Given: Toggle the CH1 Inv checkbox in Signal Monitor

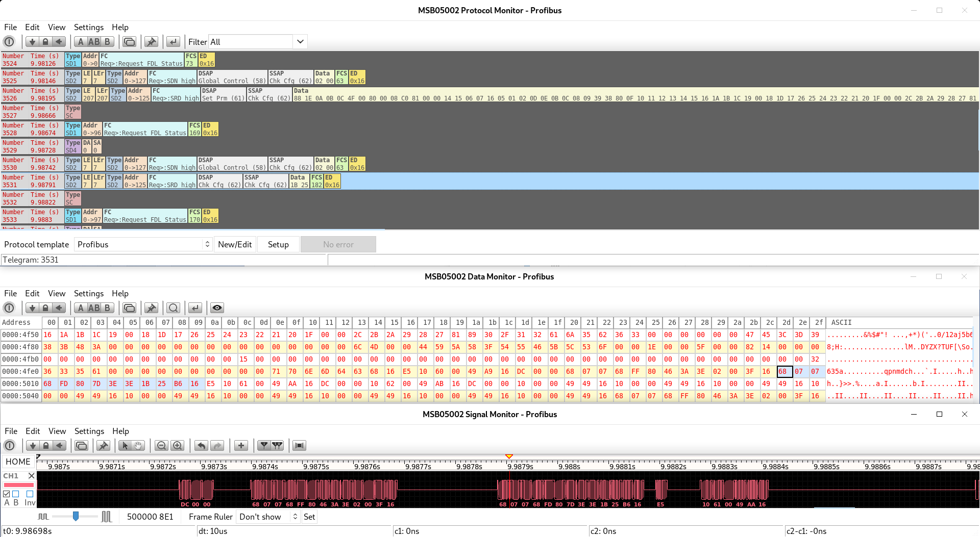Looking at the screenshot, I should click(30, 494).
